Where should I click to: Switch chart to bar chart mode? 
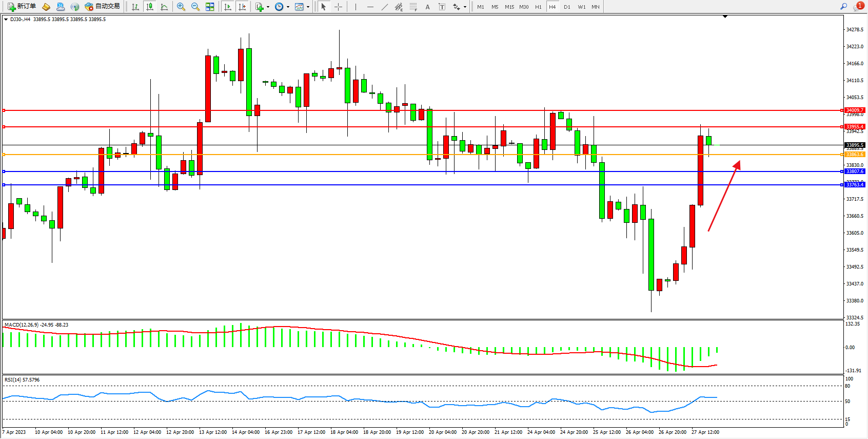tap(135, 7)
